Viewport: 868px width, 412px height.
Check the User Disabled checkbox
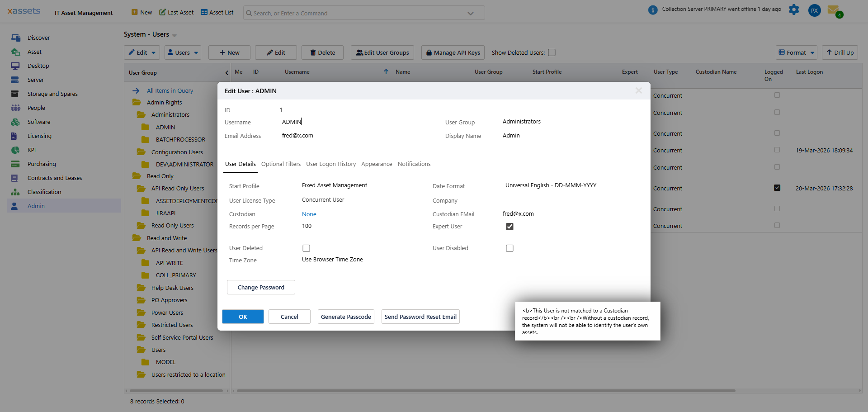[509, 248]
